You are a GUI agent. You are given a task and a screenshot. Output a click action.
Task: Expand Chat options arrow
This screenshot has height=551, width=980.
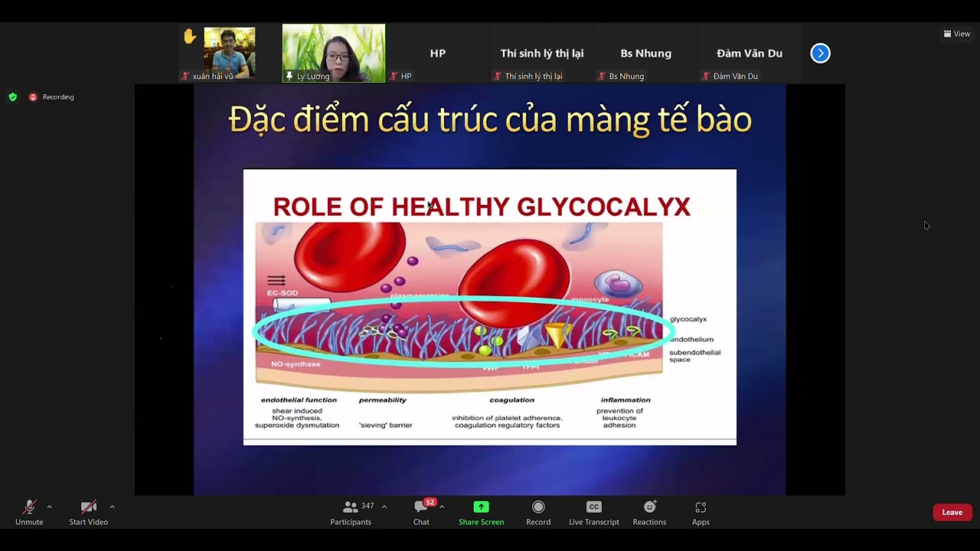[442, 507]
